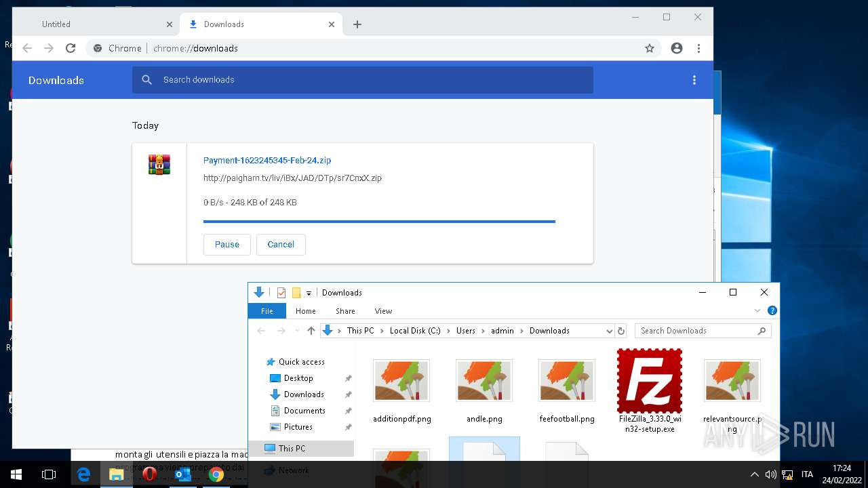Open Payment-1623245345-Feb-24.zip link
This screenshot has width=868, height=488.
(267, 161)
